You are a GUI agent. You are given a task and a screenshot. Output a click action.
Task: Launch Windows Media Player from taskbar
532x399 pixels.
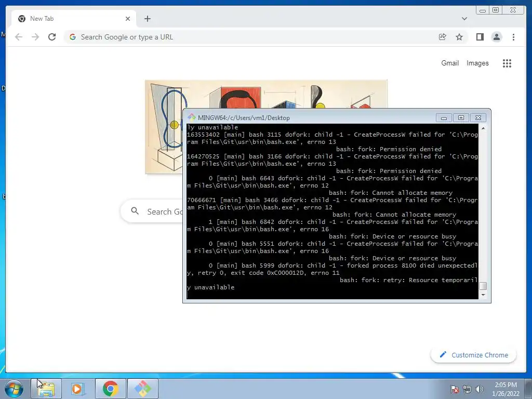[x=78, y=389]
